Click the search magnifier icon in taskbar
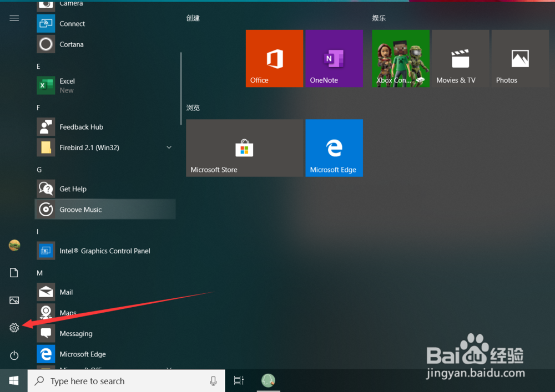Image resolution: width=555 pixels, height=392 pixels. [x=39, y=381]
